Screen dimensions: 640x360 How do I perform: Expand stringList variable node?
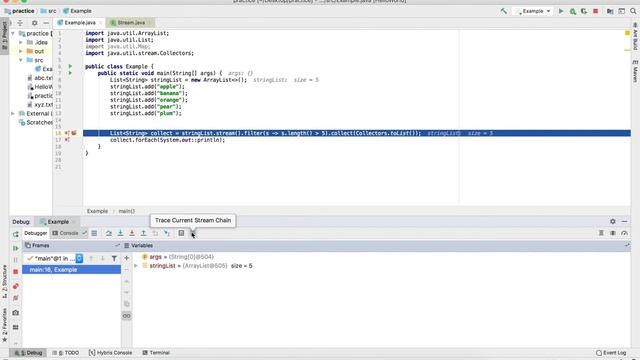(x=136, y=266)
